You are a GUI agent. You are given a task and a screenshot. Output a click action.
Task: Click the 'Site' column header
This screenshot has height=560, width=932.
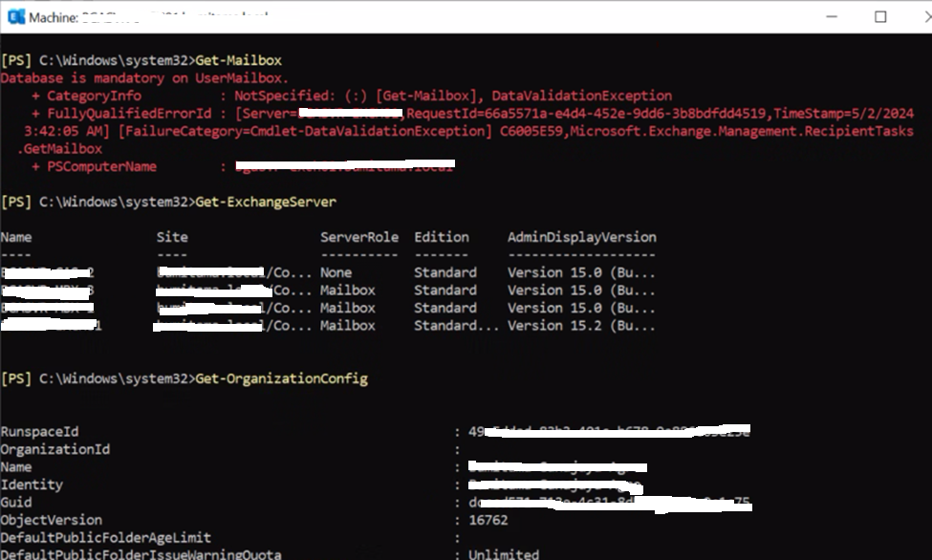(x=172, y=237)
